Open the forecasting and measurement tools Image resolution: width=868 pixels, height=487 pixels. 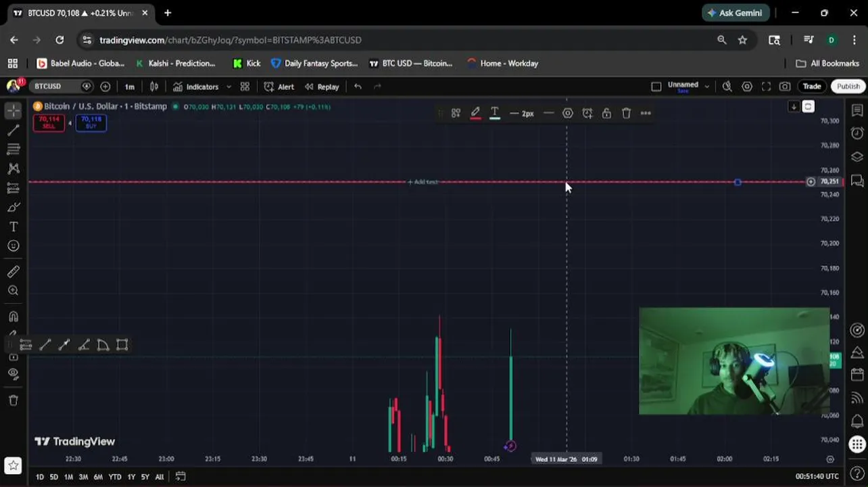tap(14, 187)
